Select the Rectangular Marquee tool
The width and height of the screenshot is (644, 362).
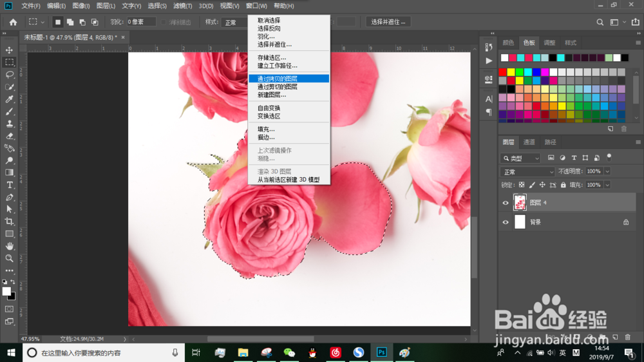[9, 62]
